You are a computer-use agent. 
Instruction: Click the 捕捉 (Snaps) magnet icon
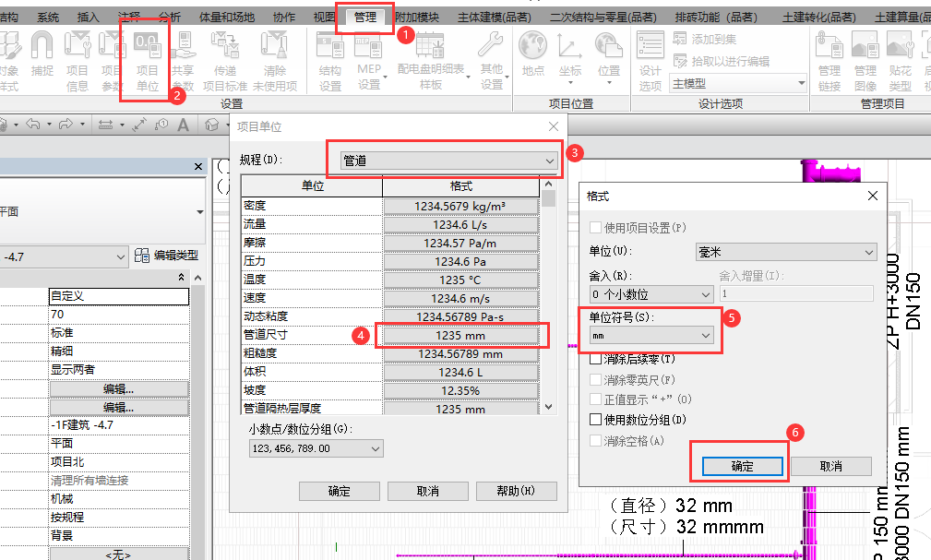click(42, 45)
